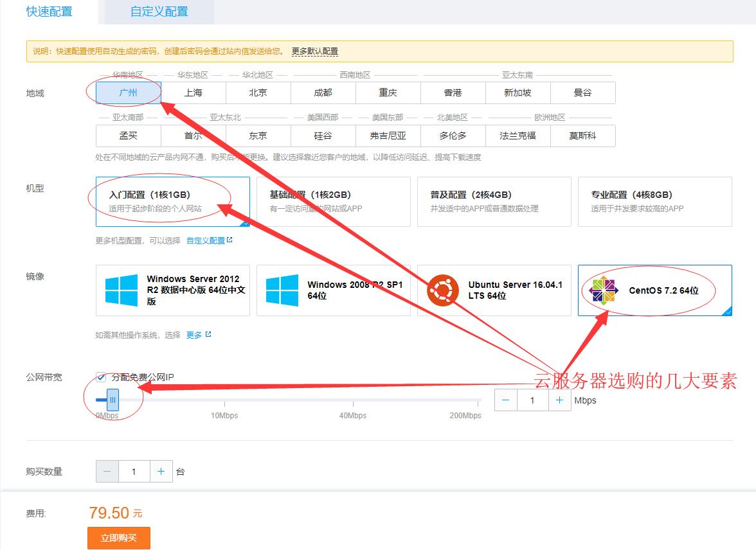Screen dimensions: 756x550
Task: Switch to the 自定义配置 tab
Action: (159, 12)
